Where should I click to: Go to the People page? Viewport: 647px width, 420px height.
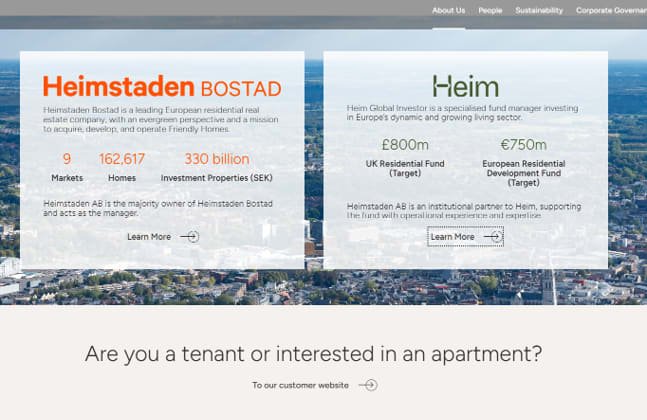pyautogui.click(x=490, y=10)
